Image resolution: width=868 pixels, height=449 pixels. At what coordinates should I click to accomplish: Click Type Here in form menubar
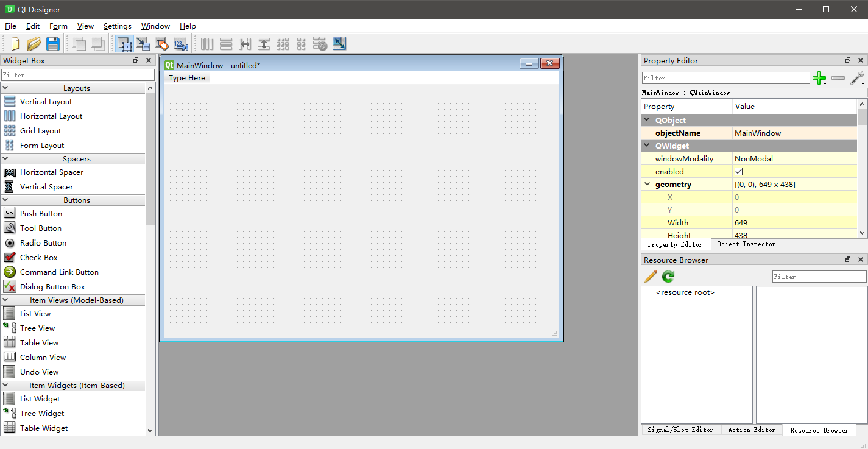pos(187,78)
